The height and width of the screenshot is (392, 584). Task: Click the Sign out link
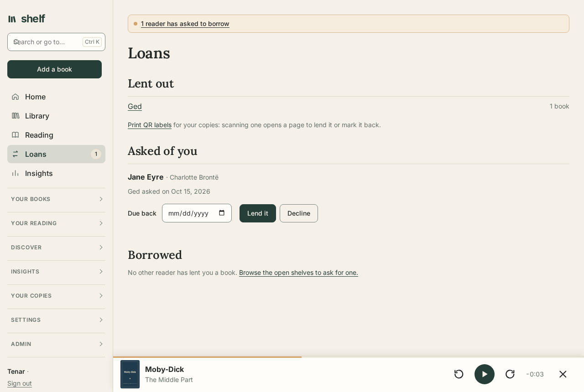(x=20, y=383)
